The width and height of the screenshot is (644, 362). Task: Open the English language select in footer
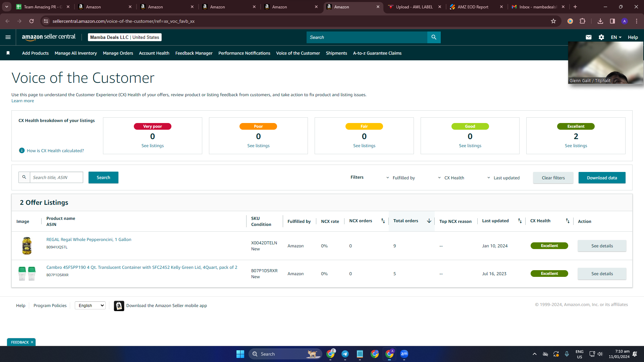click(x=90, y=306)
